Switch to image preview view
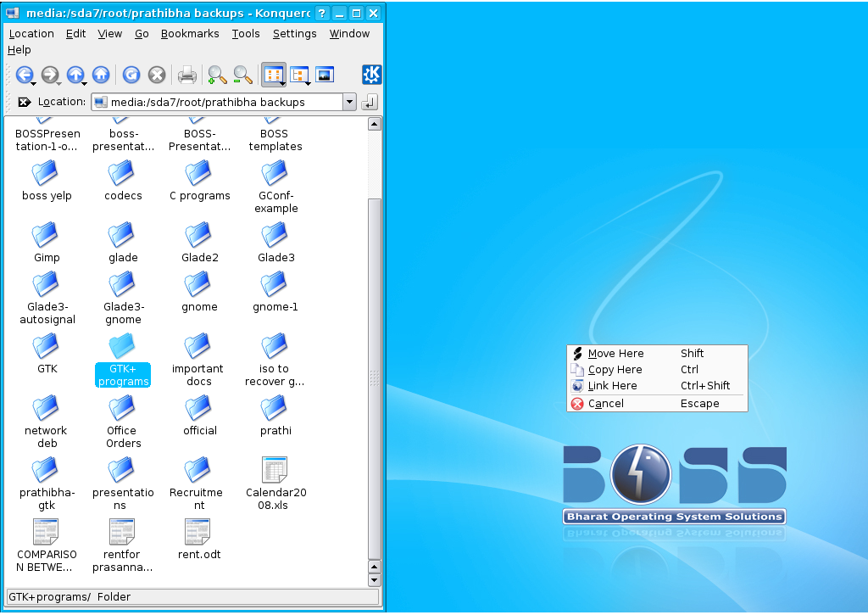This screenshot has height=615, width=868. pyautogui.click(x=325, y=75)
